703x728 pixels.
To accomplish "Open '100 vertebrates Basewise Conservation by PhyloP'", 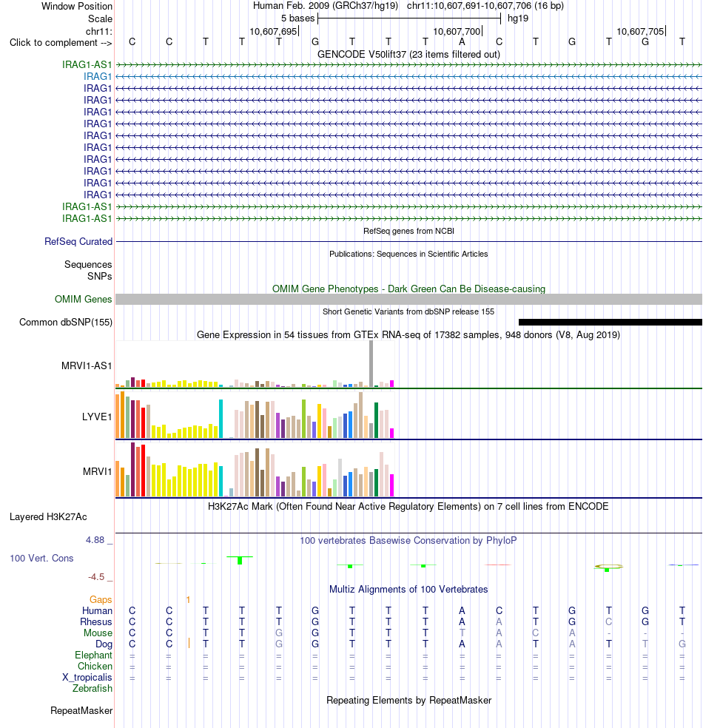I will [x=408, y=540].
